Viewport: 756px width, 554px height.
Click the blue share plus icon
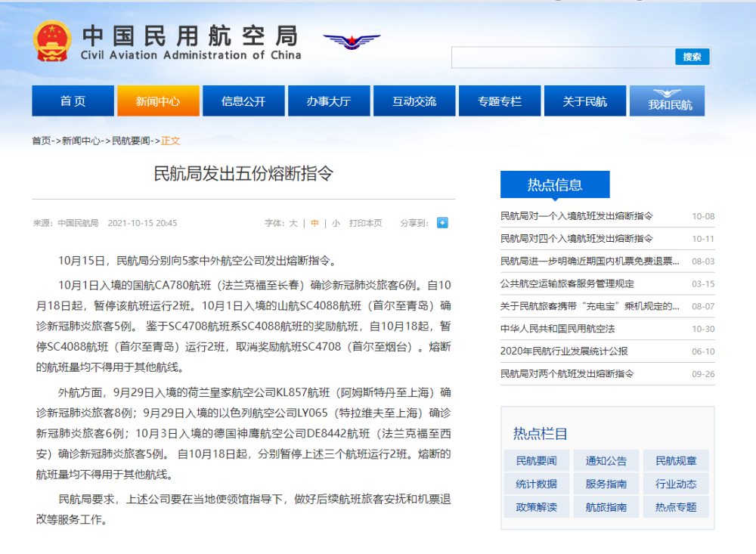point(442,223)
